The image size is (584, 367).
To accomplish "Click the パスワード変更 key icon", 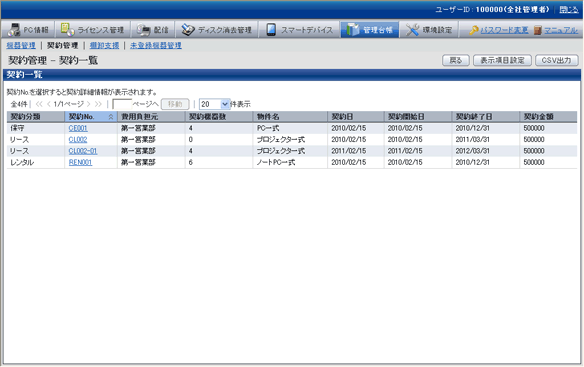I will (473, 30).
